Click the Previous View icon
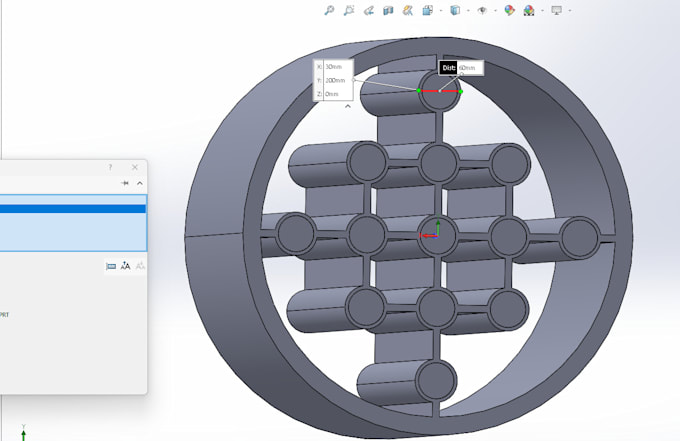Screen dimensions: 680x441 coord(369,10)
